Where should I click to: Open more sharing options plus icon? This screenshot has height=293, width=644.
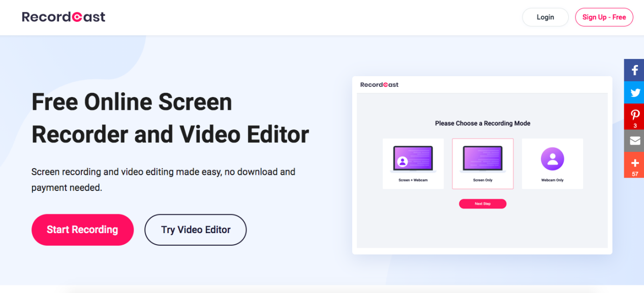[634, 165]
